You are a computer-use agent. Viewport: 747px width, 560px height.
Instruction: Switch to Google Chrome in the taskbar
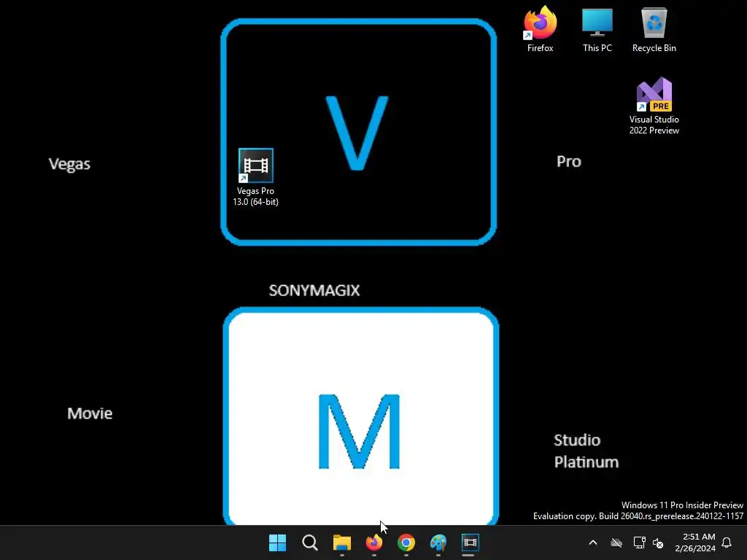coord(406,542)
